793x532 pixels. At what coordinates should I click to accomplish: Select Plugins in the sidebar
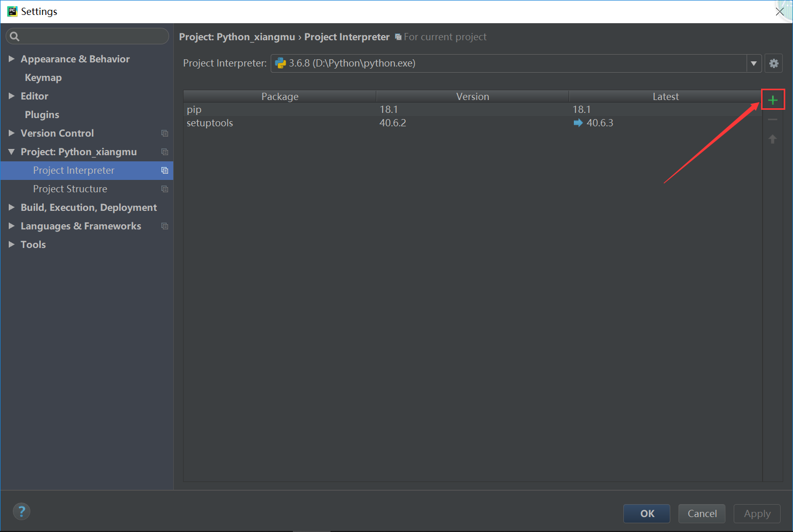tap(42, 114)
